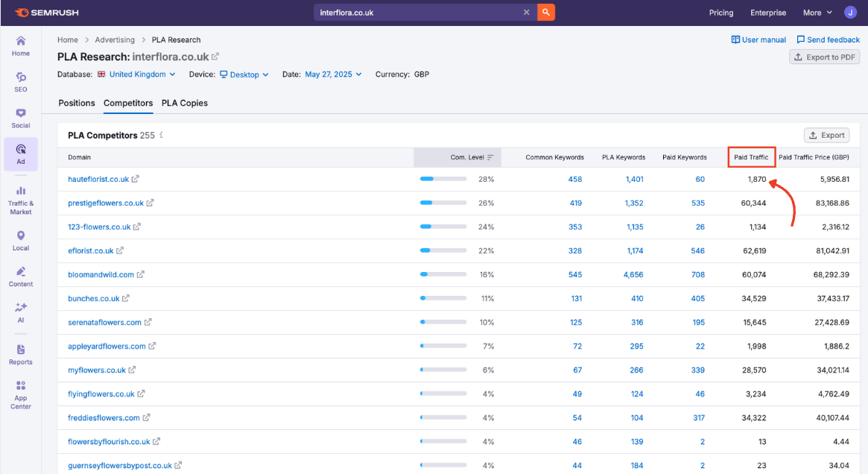
Task: Open the Social toolkit icon
Action: tap(21, 117)
